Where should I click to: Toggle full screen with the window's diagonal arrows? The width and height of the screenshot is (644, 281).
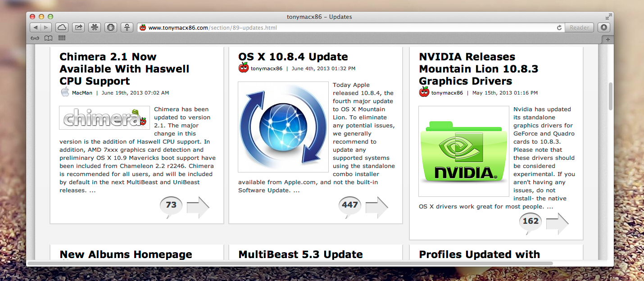(609, 17)
